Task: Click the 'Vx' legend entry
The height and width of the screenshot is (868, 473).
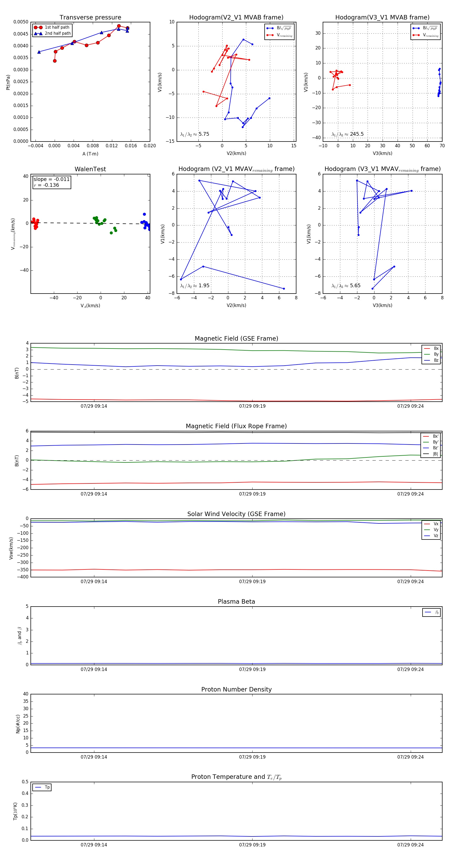Action: [431, 524]
